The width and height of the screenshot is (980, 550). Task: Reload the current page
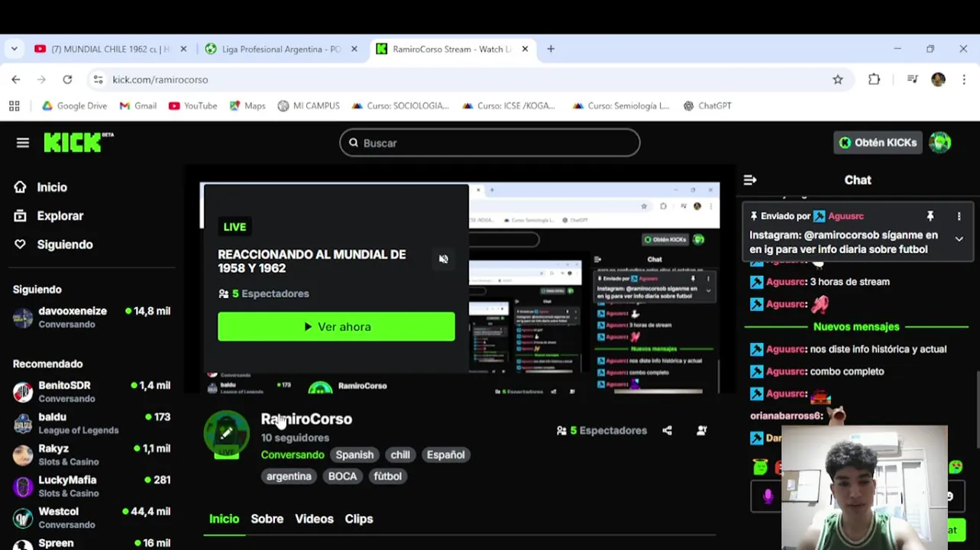[67, 79]
